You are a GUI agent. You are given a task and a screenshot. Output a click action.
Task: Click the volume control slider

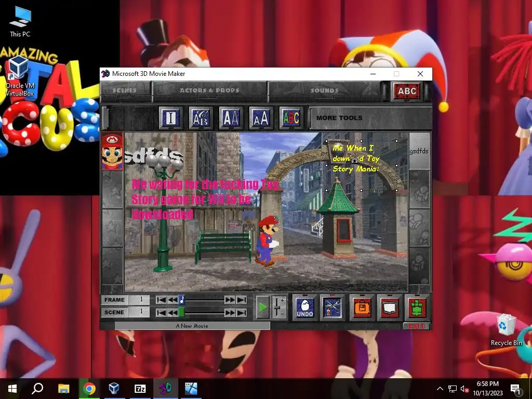tap(279, 308)
